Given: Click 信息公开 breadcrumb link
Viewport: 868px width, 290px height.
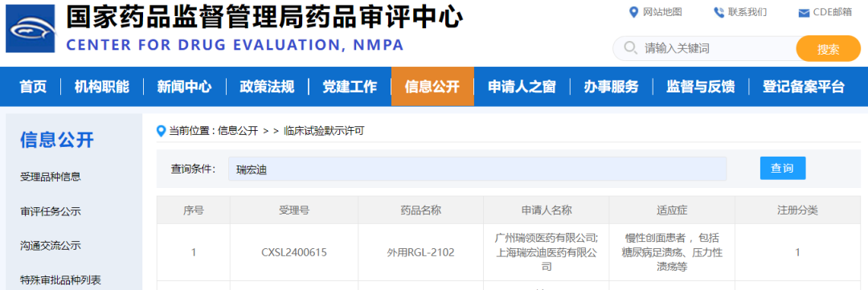Looking at the screenshot, I should [238, 131].
